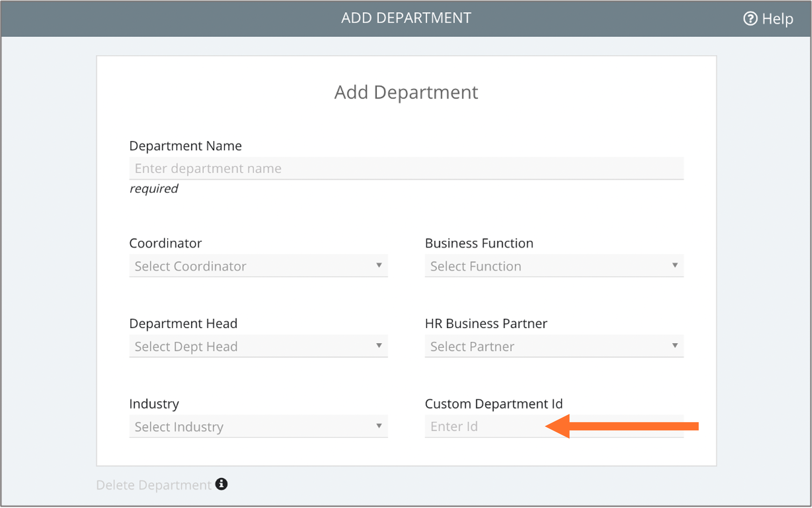The height and width of the screenshot is (508, 812).
Task: Click the 'Department Head' field label
Action: [x=183, y=324]
